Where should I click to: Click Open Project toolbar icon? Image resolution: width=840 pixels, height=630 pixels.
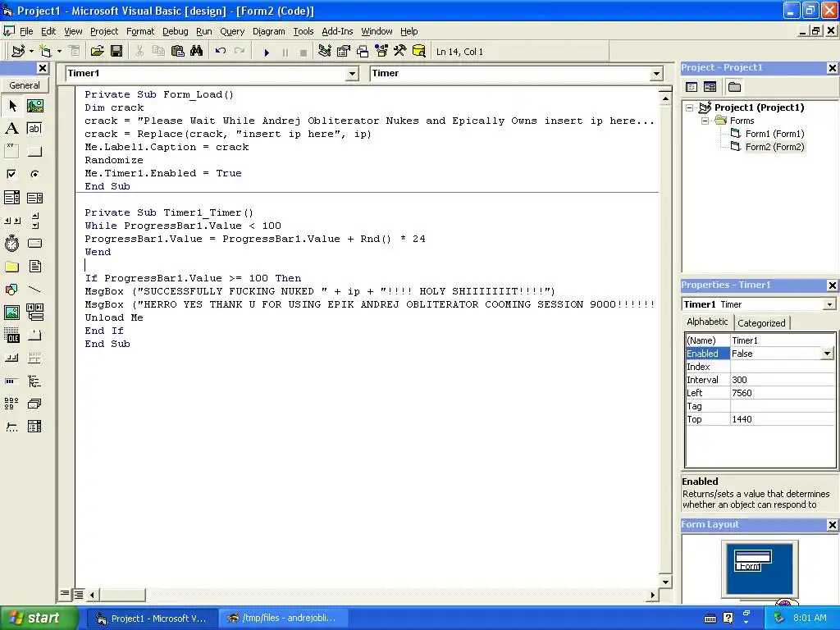click(x=97, y=52)
